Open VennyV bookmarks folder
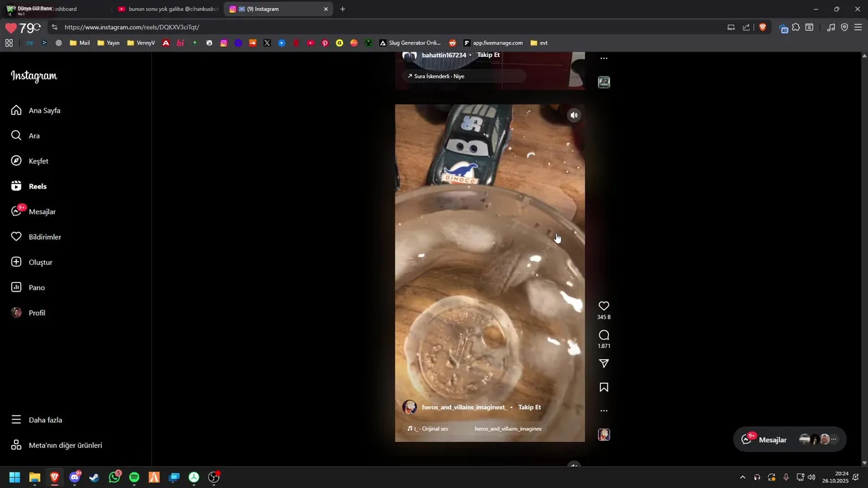The image size is (868, 488). point(141,43)
